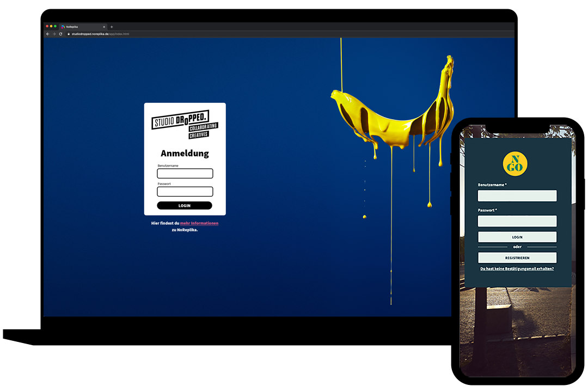Click the lock icon in address bar
This screenshot has width=588, height=392.
(x=69, y=34)
